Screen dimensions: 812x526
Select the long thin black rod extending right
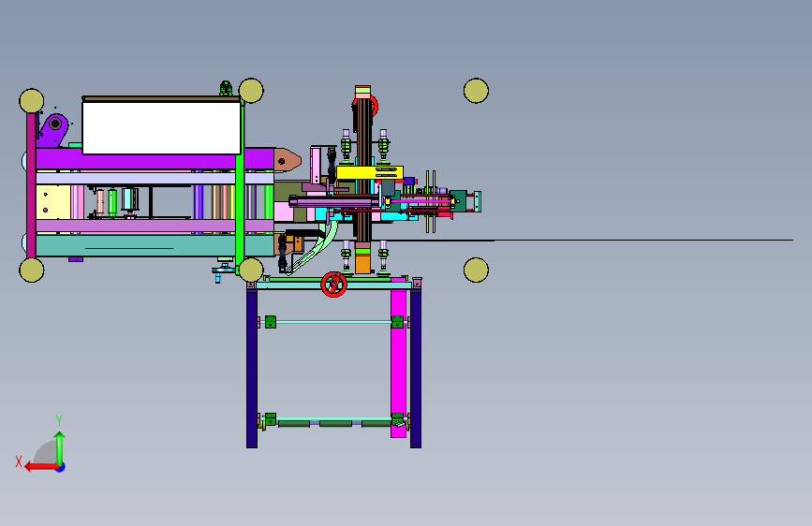point(565,241)
